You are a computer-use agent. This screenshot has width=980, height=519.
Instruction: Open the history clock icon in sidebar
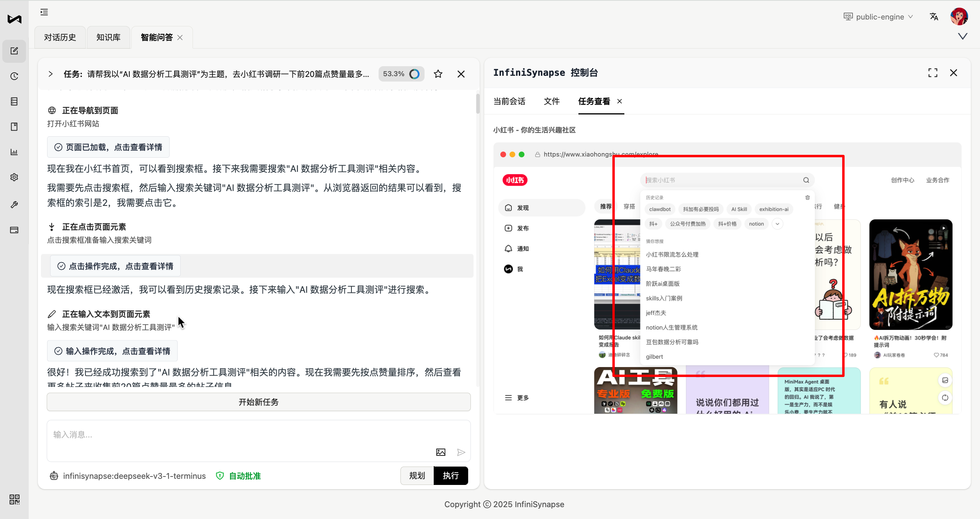(14, 76)
